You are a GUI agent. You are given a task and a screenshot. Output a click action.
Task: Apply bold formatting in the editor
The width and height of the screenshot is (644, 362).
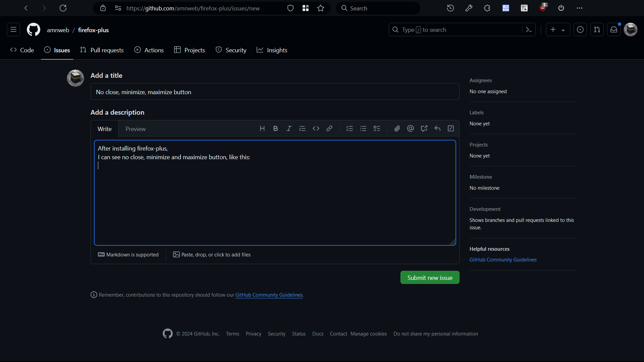click(x=275, y=128)
